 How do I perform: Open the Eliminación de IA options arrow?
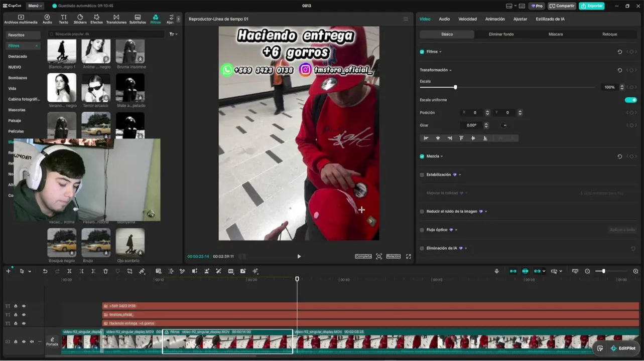click(466, 248)
